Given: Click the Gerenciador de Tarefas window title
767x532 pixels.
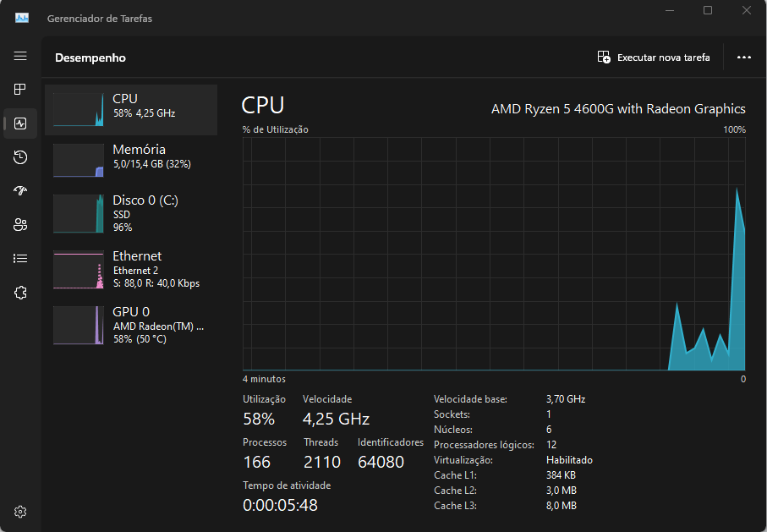Looking at the screenshot, I should (100, 19).
